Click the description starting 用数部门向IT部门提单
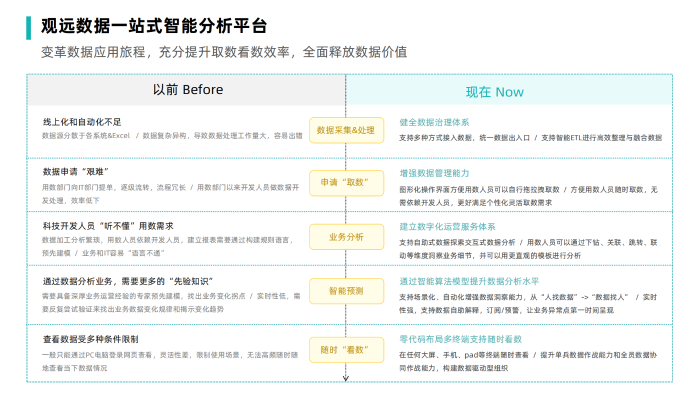 click(x=171, y=194)
